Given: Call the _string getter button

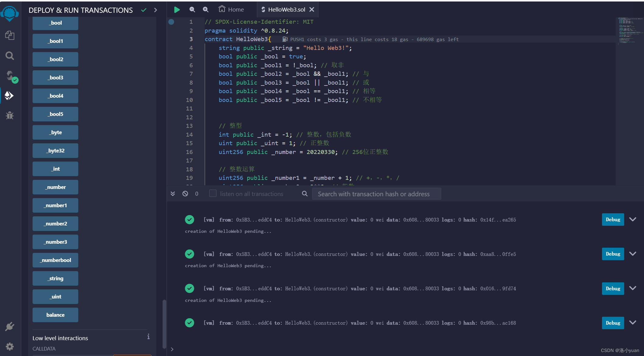Looking at the screenshot, I should click(55, 278).
